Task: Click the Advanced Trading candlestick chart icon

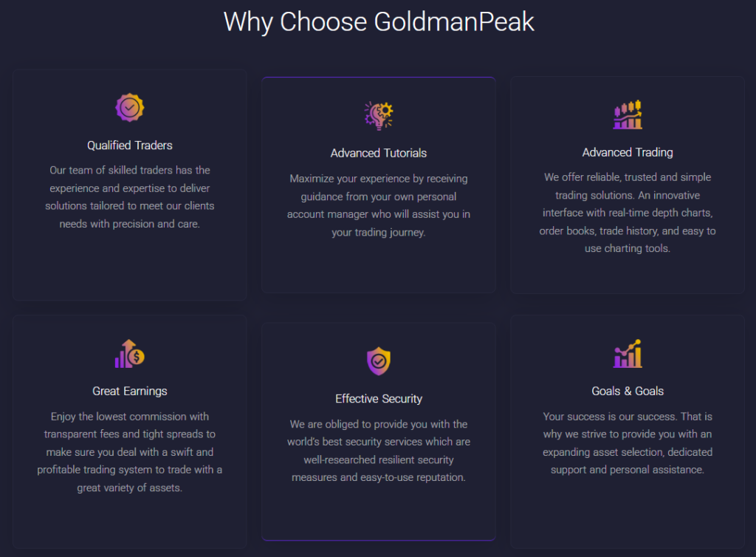Action: (628, 114)
